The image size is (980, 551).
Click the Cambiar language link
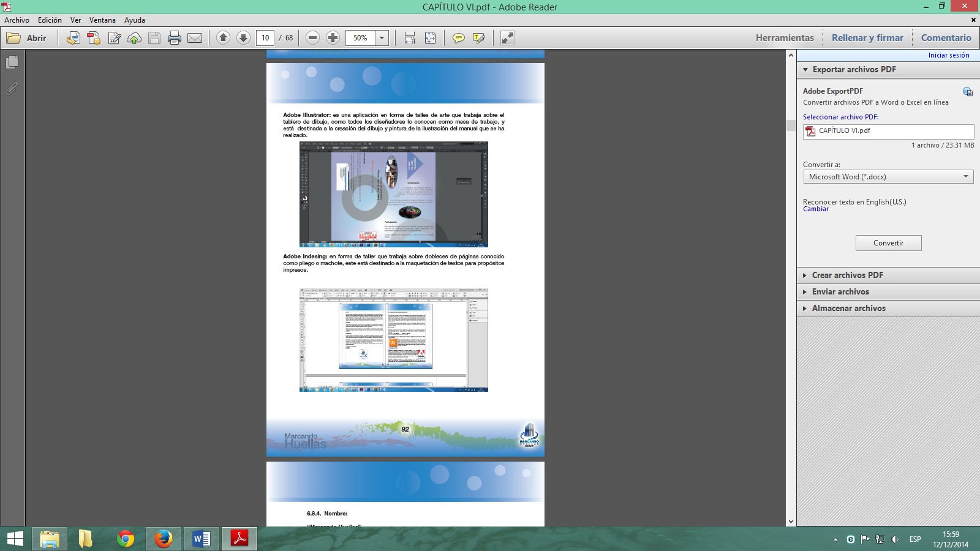point(816,209)
